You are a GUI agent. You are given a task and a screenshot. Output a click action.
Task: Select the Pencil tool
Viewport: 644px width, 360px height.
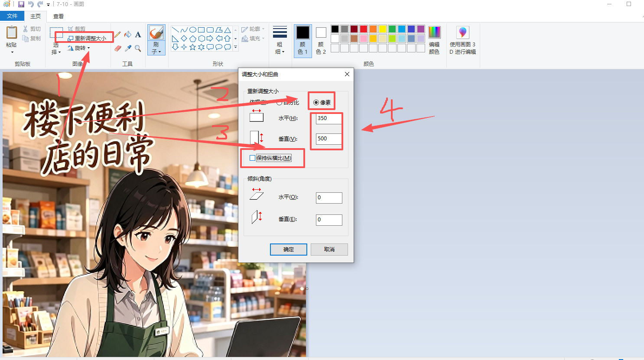117,35
